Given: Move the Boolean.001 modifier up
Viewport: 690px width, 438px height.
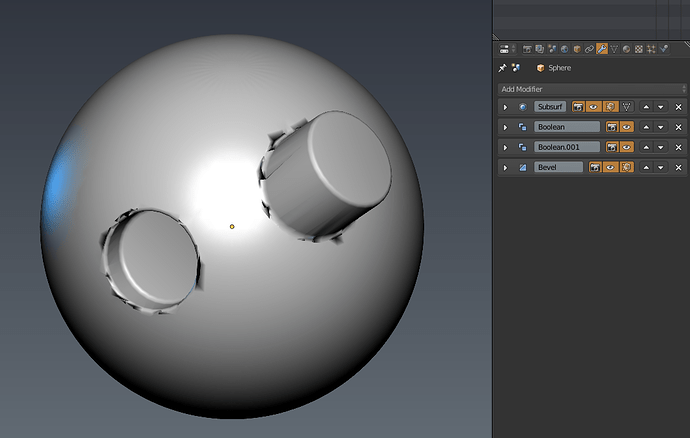Looking at the screenshot, I should tap(646, 147).
